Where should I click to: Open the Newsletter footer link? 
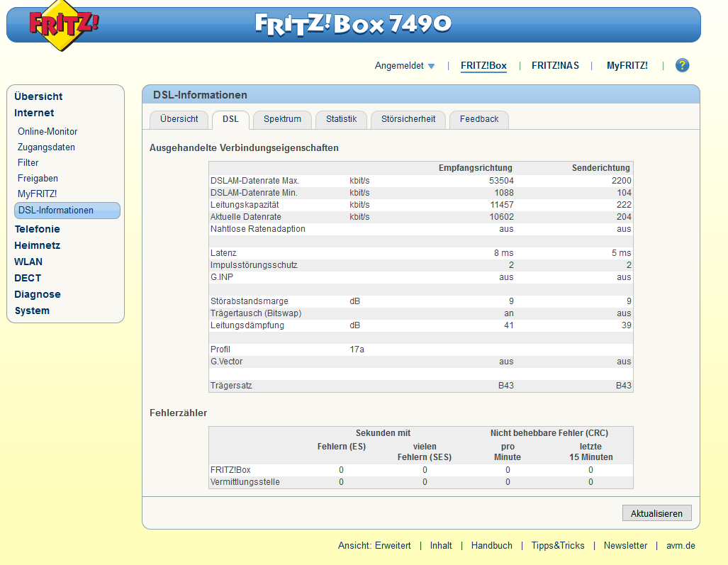[x=625, y=545]
